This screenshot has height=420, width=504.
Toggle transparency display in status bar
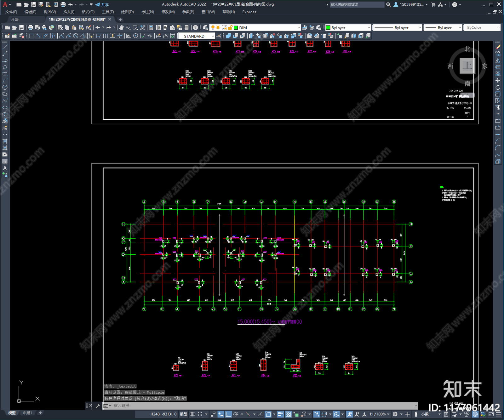click(288, 414)
